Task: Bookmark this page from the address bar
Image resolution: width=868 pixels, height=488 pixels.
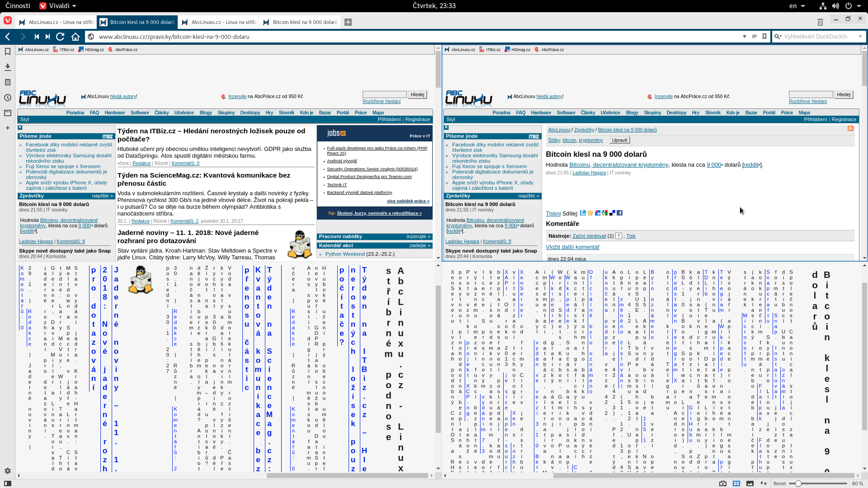Action: point(764,37)
